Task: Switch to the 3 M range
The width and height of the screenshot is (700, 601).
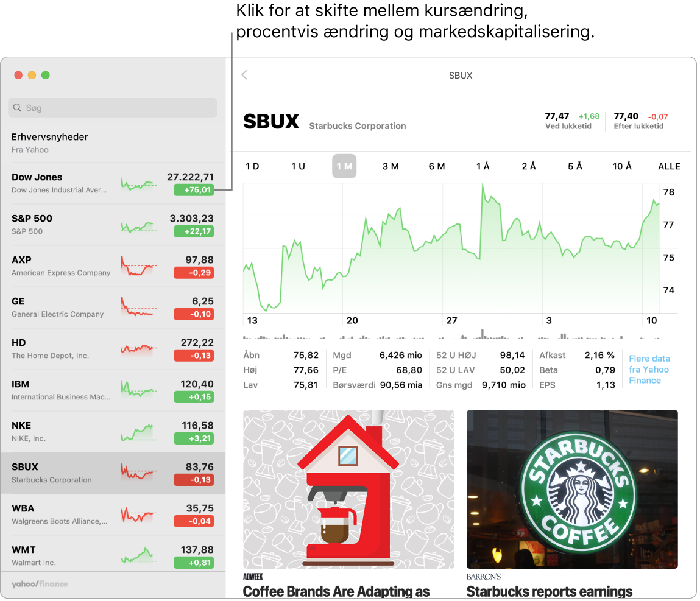Action: [x=391, y=166]
